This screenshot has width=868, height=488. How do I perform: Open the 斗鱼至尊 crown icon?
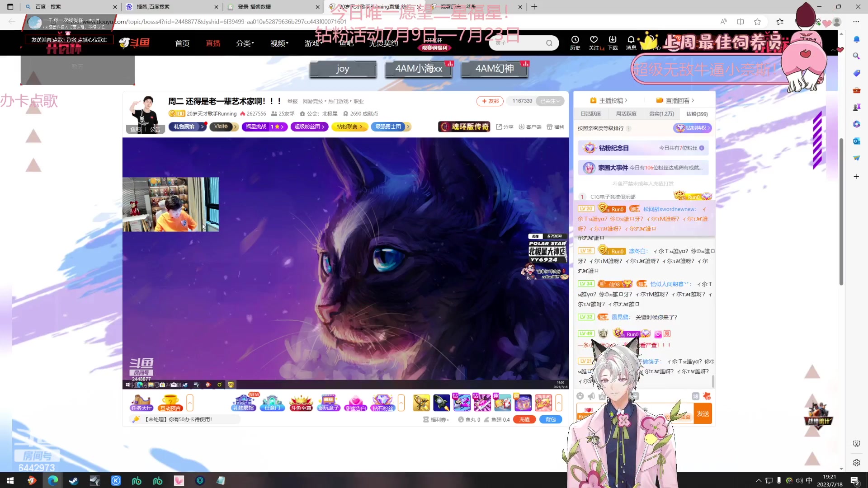301,403
